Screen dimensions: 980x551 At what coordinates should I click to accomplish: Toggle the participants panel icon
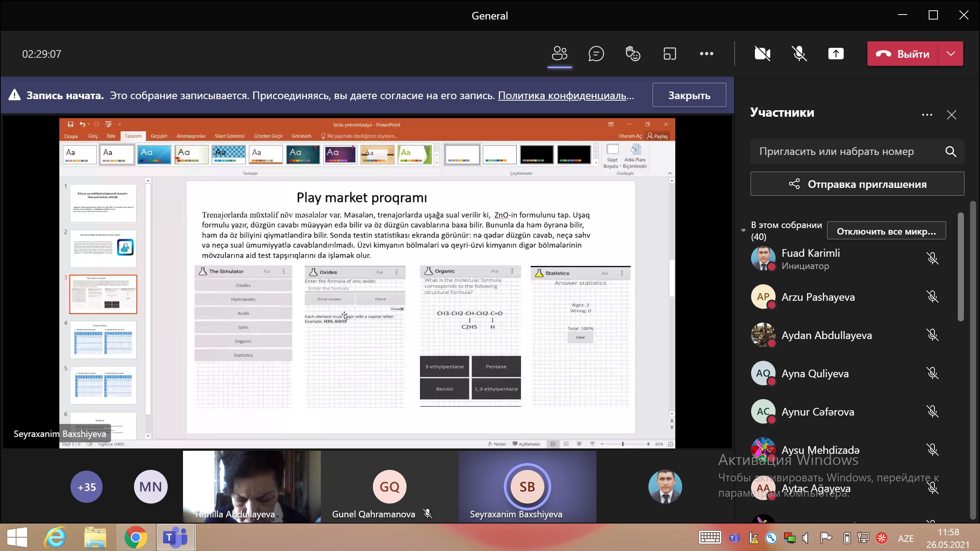click(559, 54)
